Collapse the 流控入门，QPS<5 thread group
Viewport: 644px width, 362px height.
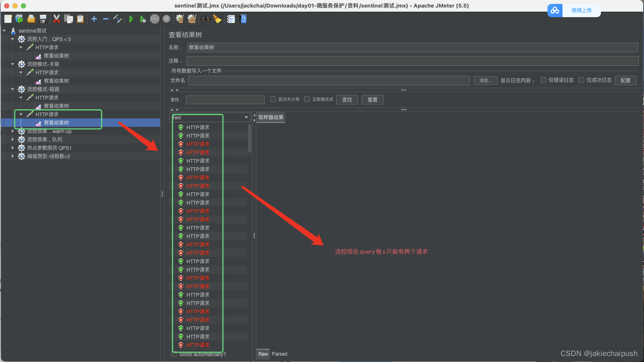(x=13, y=39)
